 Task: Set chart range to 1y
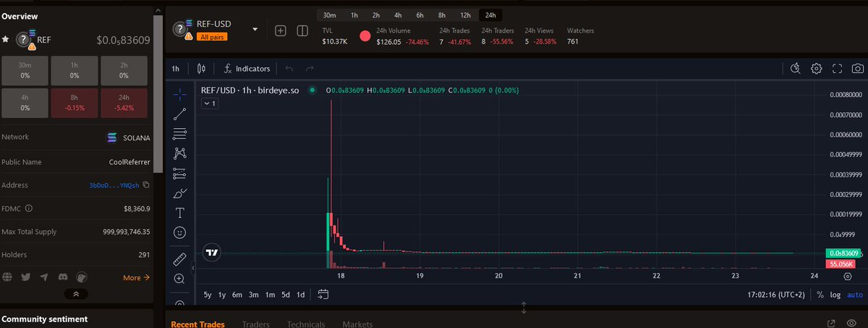click(222, 295)
